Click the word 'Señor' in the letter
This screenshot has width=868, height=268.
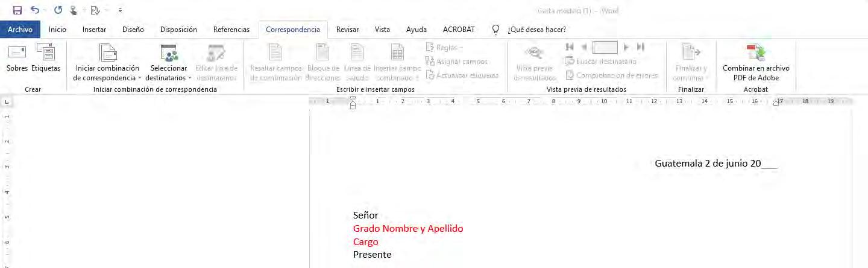365,215
